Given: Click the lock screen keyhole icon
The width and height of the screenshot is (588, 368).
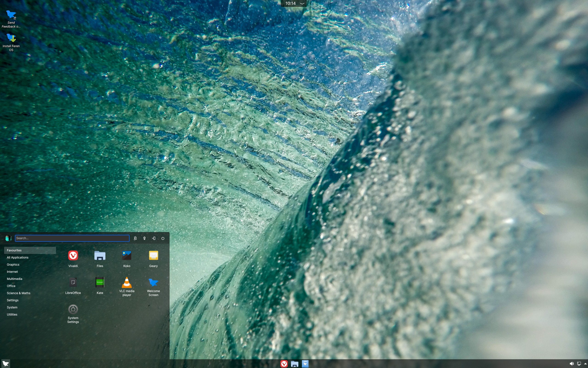Looking at the screenshot, I should pyautogui.click(x=144, y=238).
